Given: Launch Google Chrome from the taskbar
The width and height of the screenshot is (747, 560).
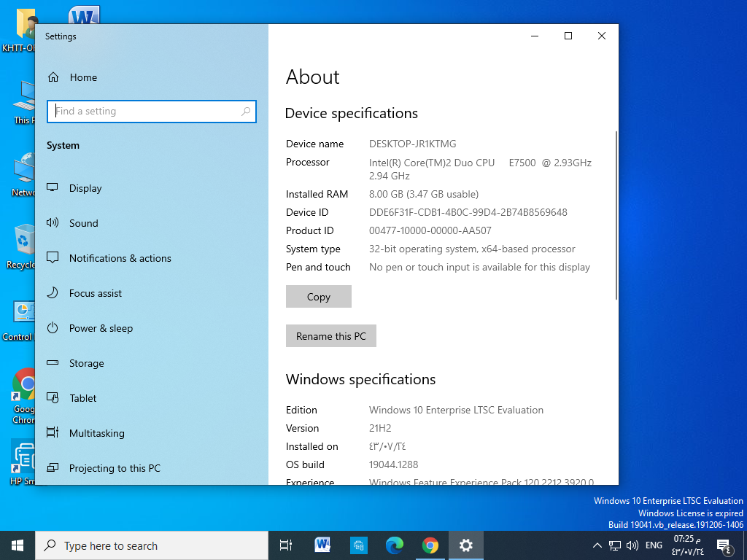Looking at the screenshot, I should [430, 545].
